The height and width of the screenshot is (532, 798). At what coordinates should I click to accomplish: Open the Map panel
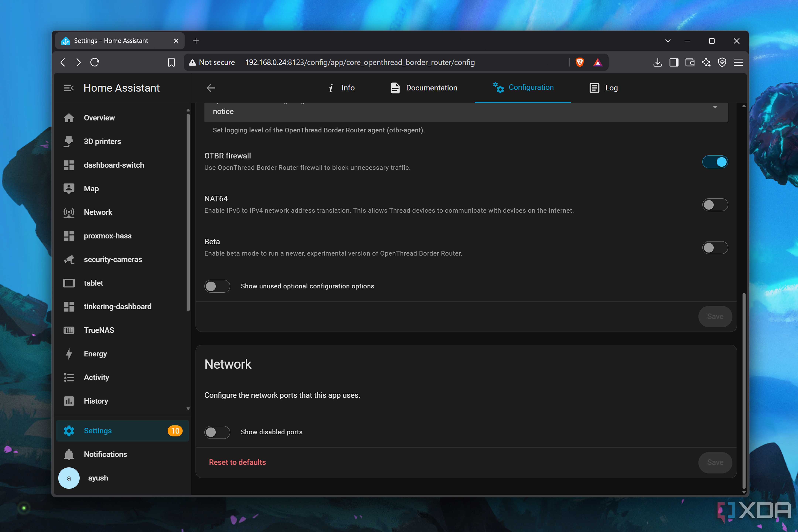[122, 189]
